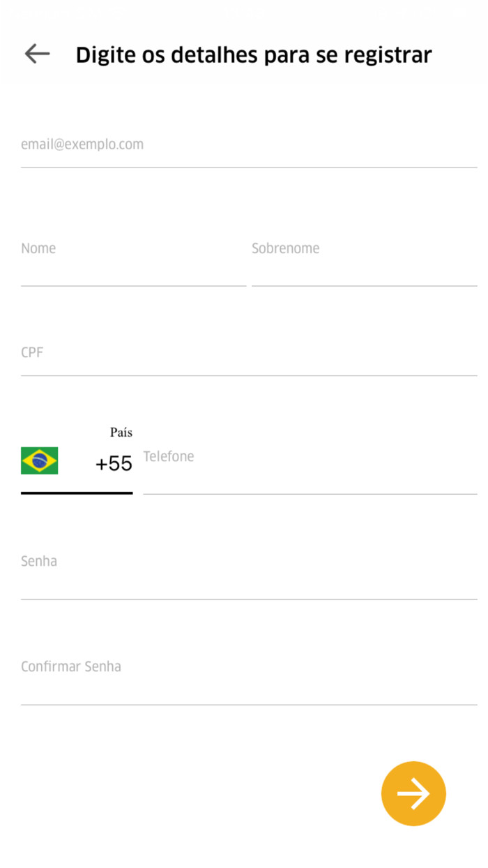
Task: Click the battery icon in the status bar
Action: [460, 10]
